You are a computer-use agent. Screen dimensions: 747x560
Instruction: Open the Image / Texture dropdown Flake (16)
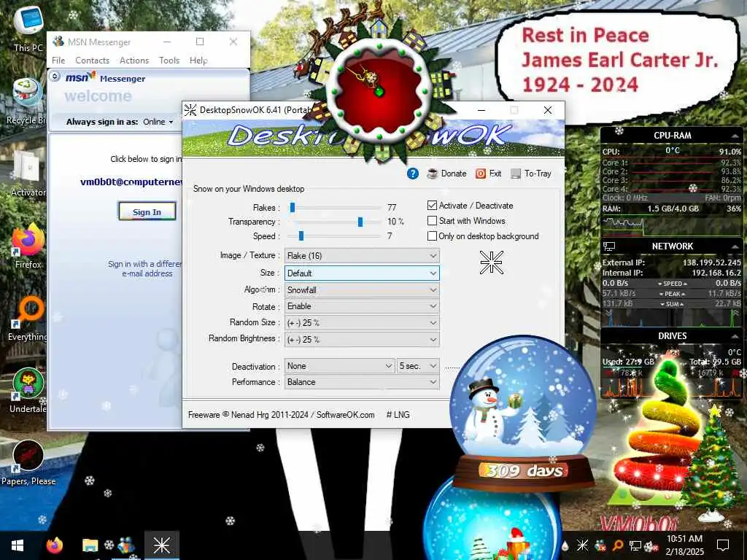(362, 256)
